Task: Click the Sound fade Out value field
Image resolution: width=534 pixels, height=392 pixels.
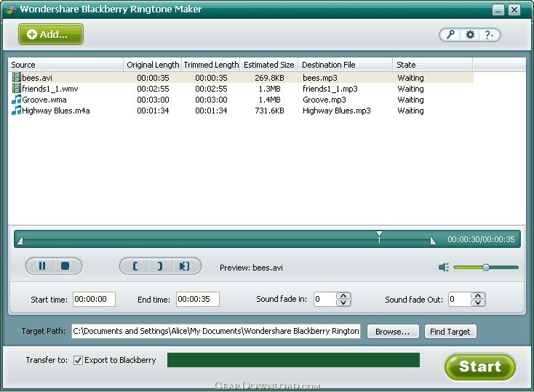Action: coord(460,300)
